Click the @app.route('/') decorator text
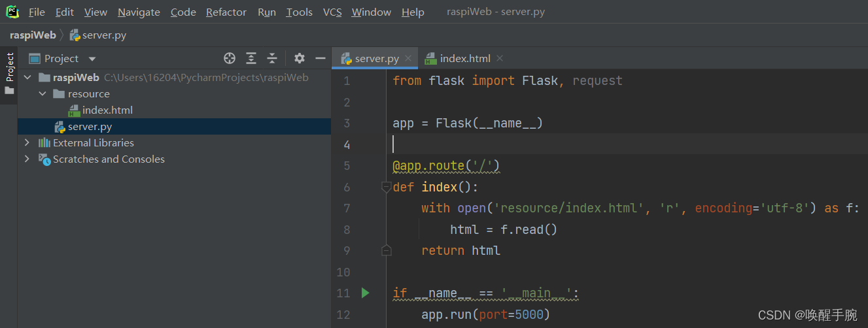Screen dimensions: 868x328 point(446,166)
